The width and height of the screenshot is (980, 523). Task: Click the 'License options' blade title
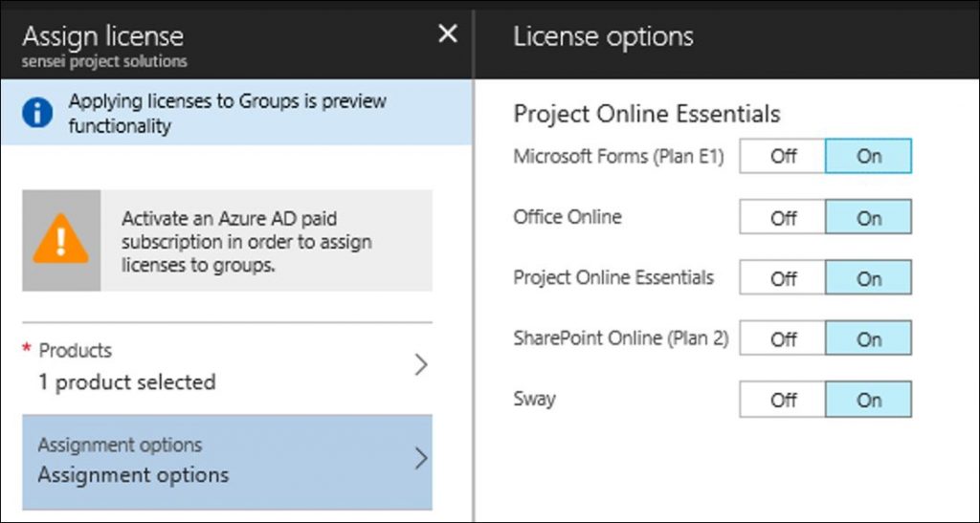click(603, 36)
